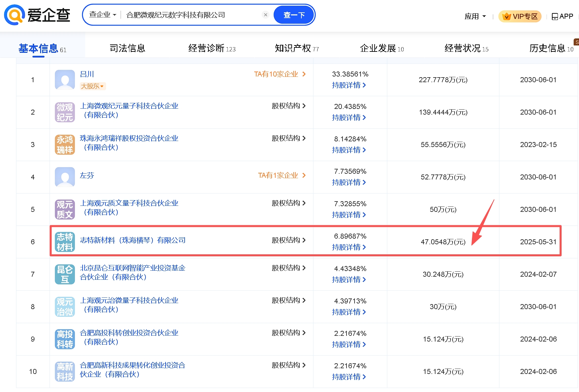View 持股详情 for row 10's 2.21674% stake
The height and width of the screenshot is (392, 579).
349,377
